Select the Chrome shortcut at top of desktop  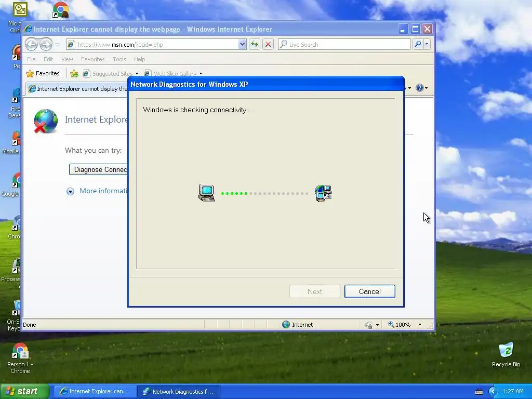coord(61,9)
